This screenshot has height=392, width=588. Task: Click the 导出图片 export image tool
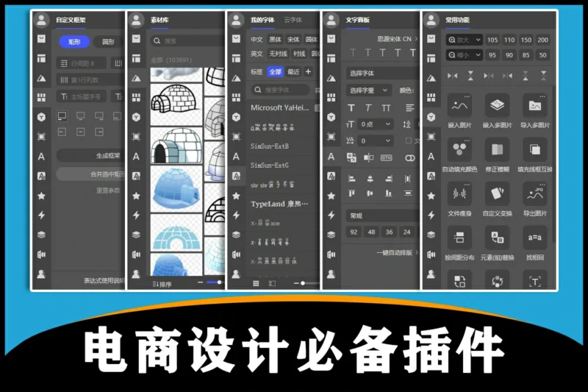click(x=535, y=193)
